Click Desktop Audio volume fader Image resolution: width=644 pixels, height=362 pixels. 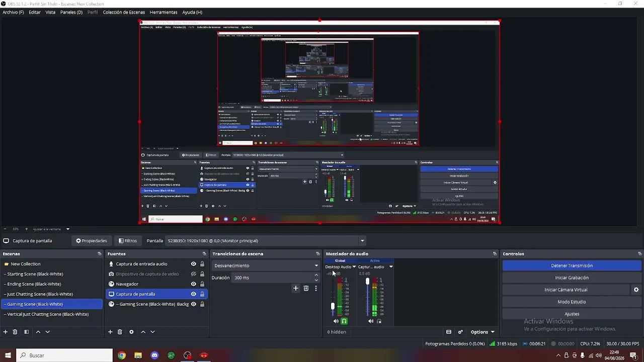(x=333, y=306)
